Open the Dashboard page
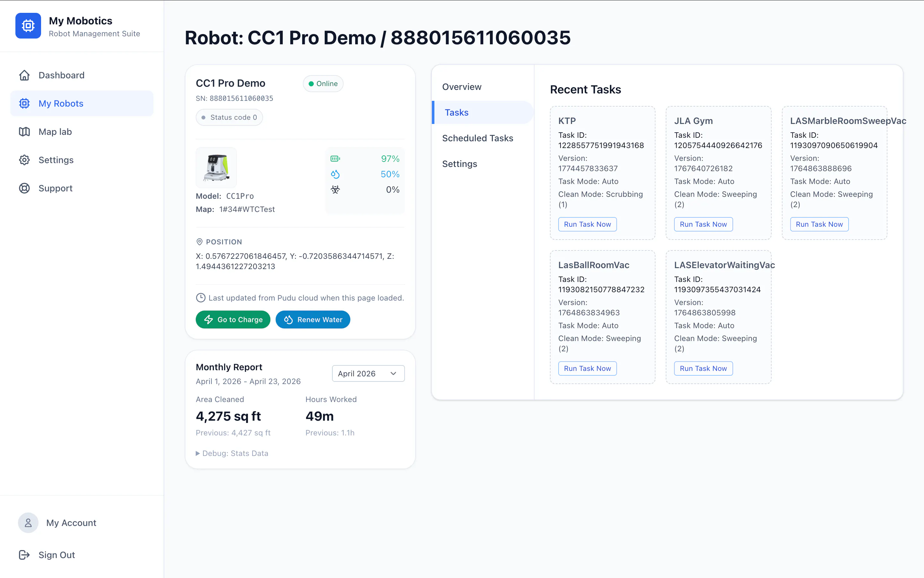 [82, 75]
